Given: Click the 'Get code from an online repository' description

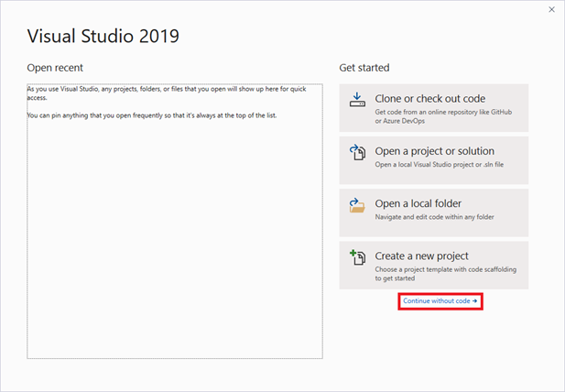Looking at the screenshot, I should tap(443, 116).
